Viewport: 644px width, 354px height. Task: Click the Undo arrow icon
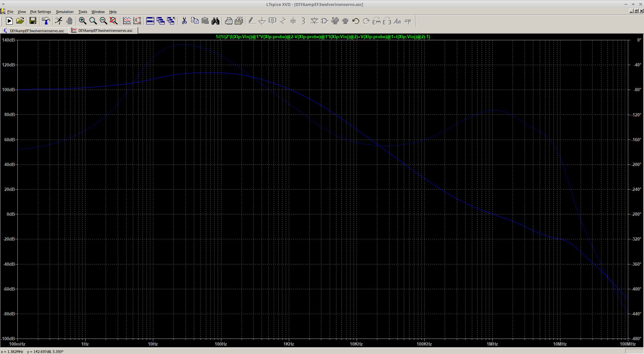tap(356, 21)
